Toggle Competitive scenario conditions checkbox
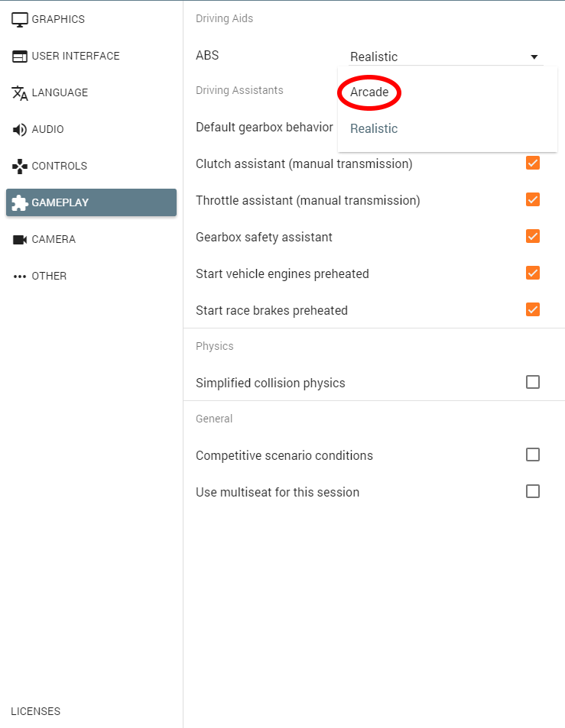565x728 pixels. click(533, 455)
